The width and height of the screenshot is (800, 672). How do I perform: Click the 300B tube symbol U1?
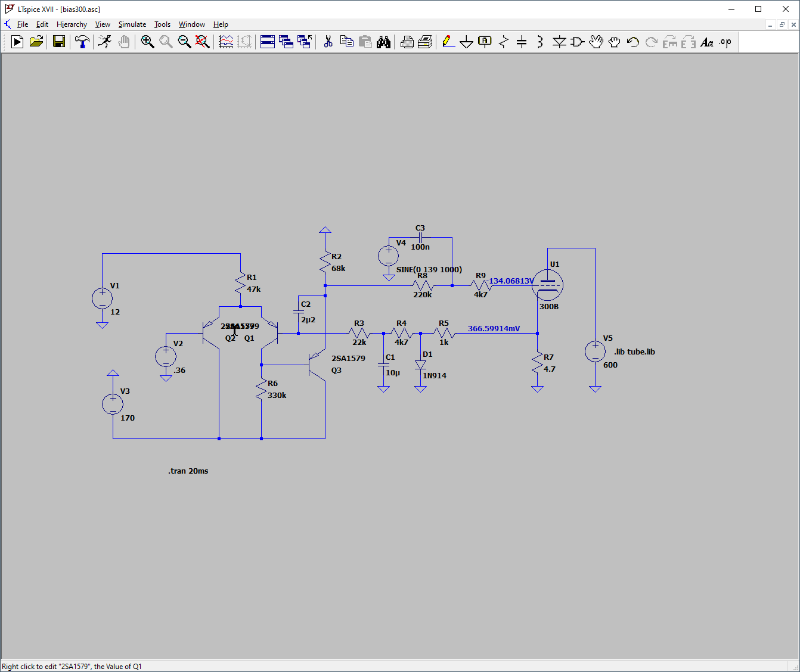pyautogui.click(x=547, y=285)
